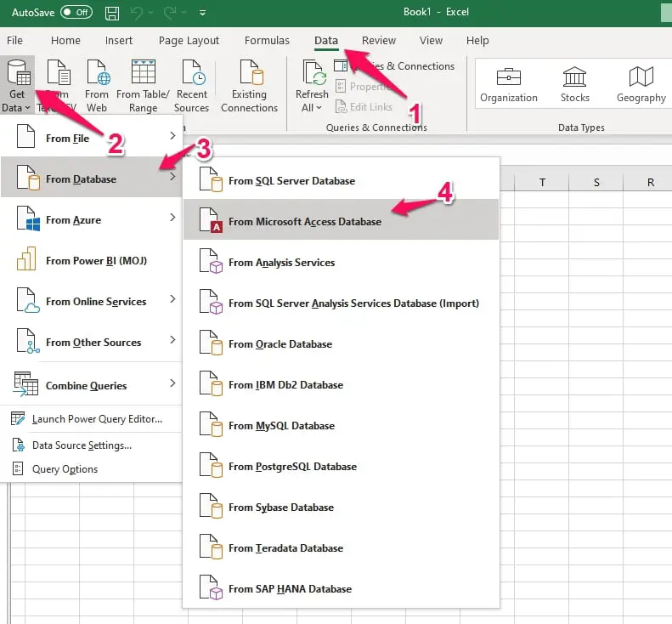672x624 pixels.
Task: Click the Save floppy disk icon
Action: [x=112, y=13]
